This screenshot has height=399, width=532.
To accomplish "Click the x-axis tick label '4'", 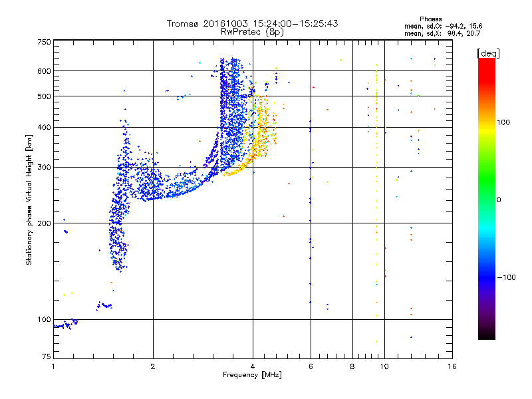I will [x=253, y=366].
